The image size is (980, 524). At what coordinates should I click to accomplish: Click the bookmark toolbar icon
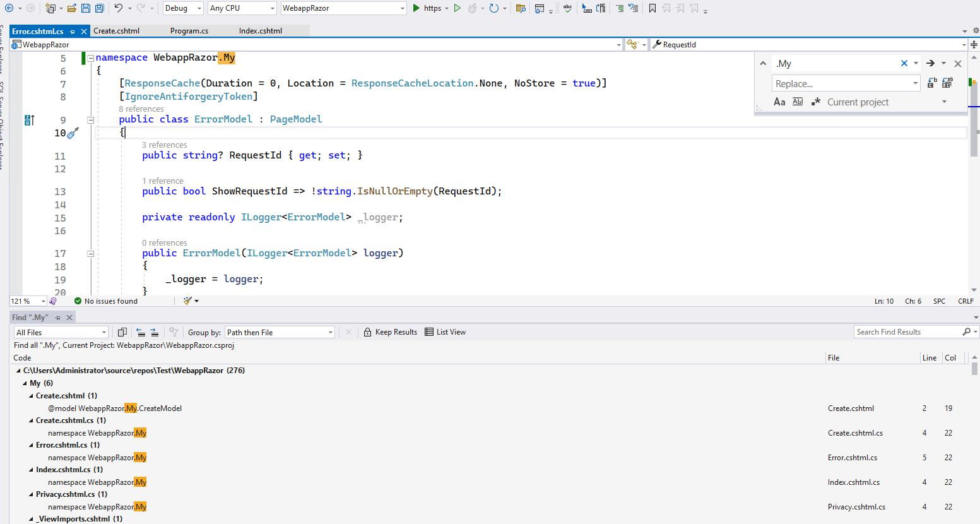coord(652,8)
